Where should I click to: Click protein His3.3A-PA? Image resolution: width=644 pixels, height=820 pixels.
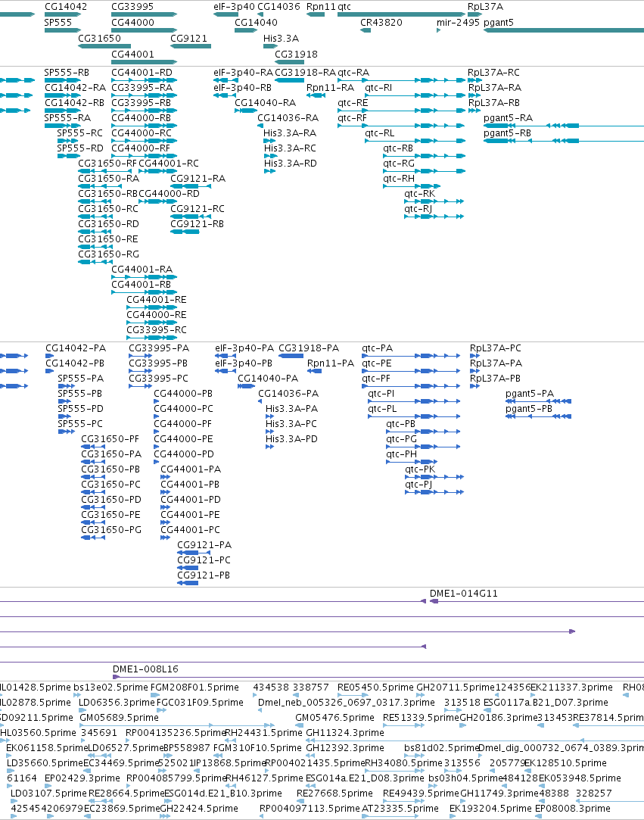tap(291, 408)
